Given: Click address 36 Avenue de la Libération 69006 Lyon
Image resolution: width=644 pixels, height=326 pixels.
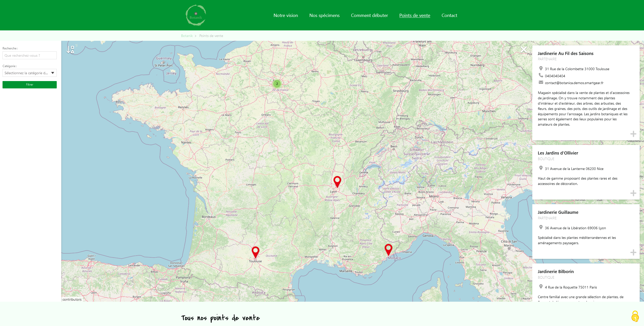Looking at the screenshot, I should (575, 228).
